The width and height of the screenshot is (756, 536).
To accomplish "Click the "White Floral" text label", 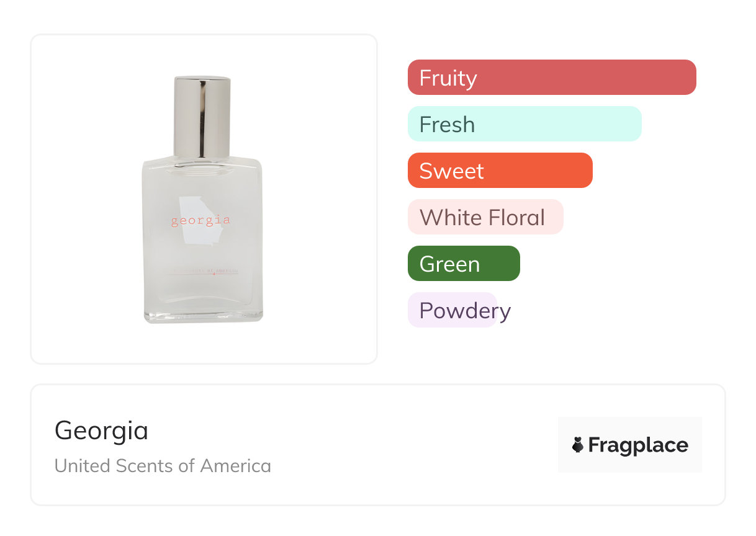I will pyautogui.click(x=482, y=218).
